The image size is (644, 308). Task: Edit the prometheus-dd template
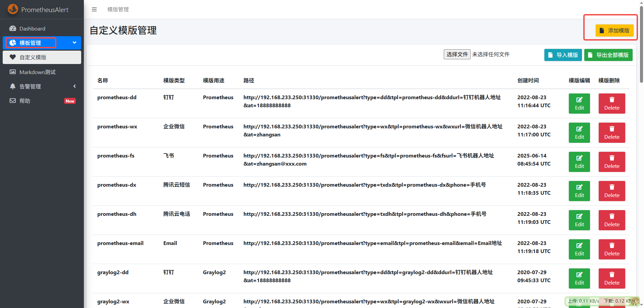[x=579, y=104]
